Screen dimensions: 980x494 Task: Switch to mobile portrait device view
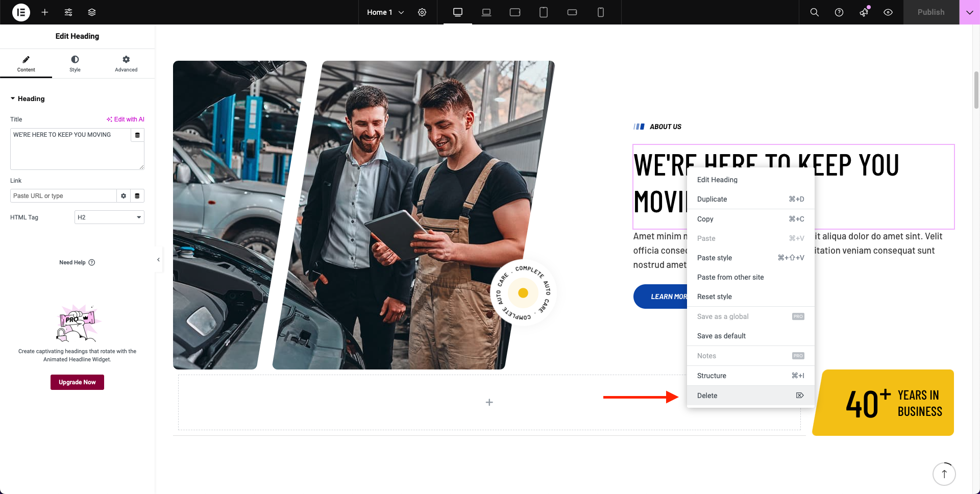pos(601,12)
